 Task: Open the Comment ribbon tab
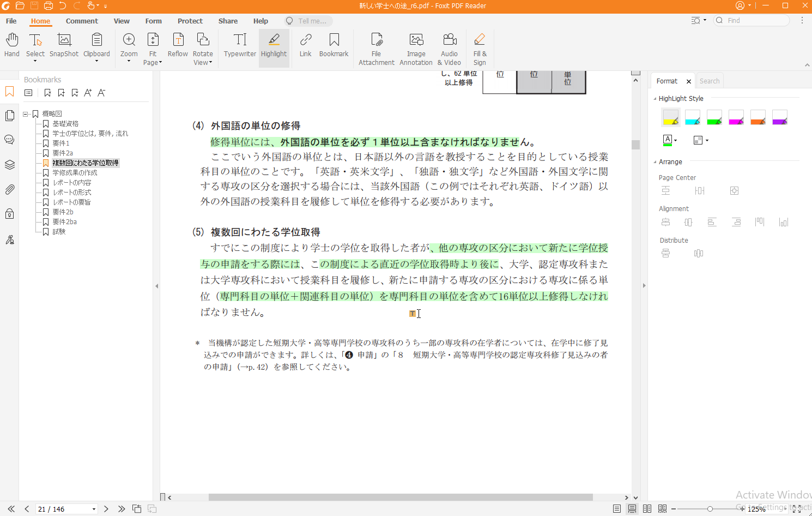tap(82, 21)
